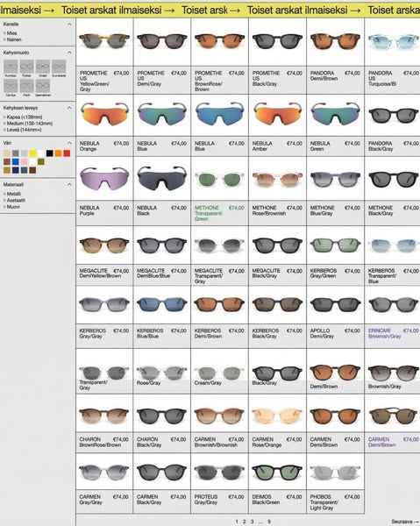Viewport: 420px width, 526px height.
Task: Open the MEGACLITE DemiBlue/Blue product title
Action: (153, 273)
